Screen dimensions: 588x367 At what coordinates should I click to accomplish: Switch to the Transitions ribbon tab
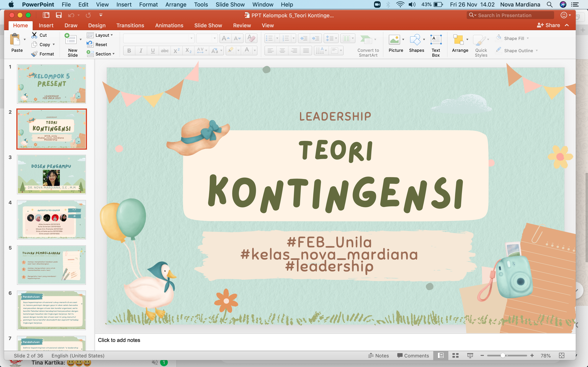click(130, 25)
